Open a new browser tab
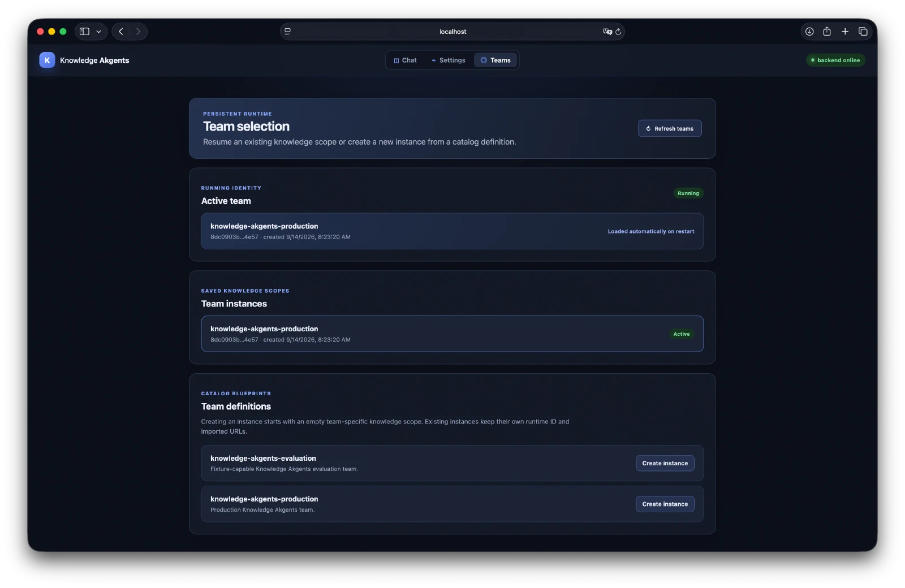The width and height of the screenshot is (905, 588). (x=845, y=32)
